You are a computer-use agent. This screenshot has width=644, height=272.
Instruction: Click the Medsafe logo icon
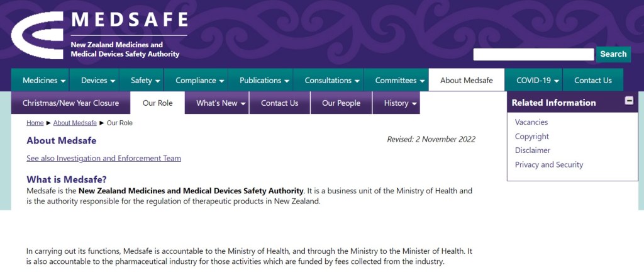pos(38,37)
